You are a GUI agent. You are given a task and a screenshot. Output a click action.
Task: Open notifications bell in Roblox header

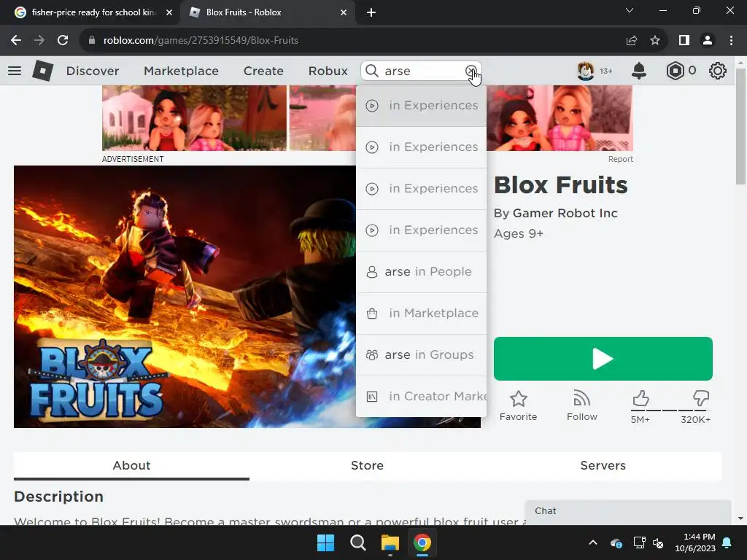[639, 71]
